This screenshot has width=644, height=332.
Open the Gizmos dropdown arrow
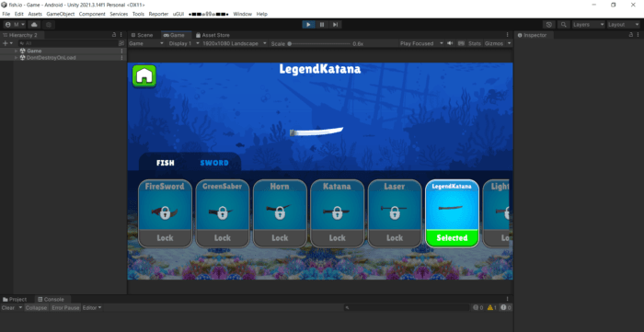[x=509, y=43]
